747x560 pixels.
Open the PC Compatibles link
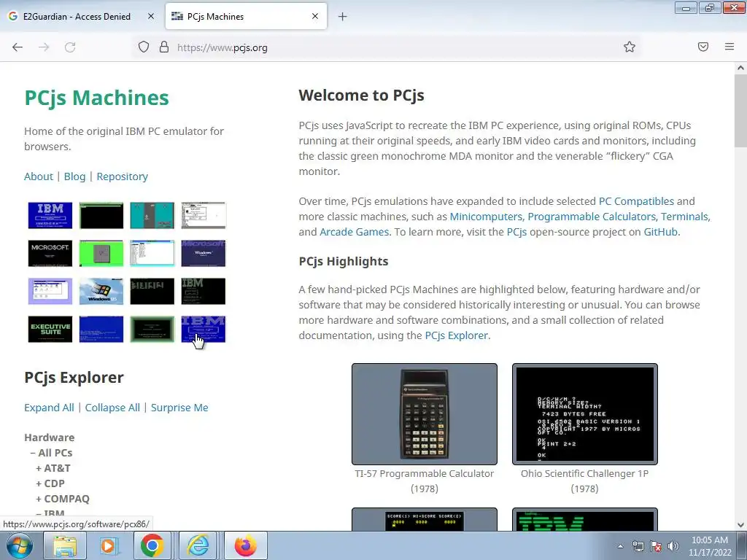(636, 201)
